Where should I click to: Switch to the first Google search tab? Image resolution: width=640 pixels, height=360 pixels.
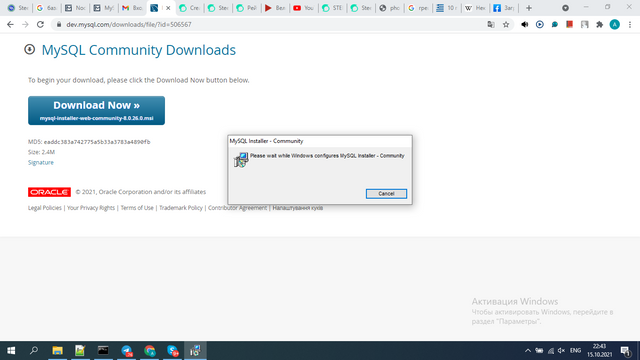[x=46, y=8]
